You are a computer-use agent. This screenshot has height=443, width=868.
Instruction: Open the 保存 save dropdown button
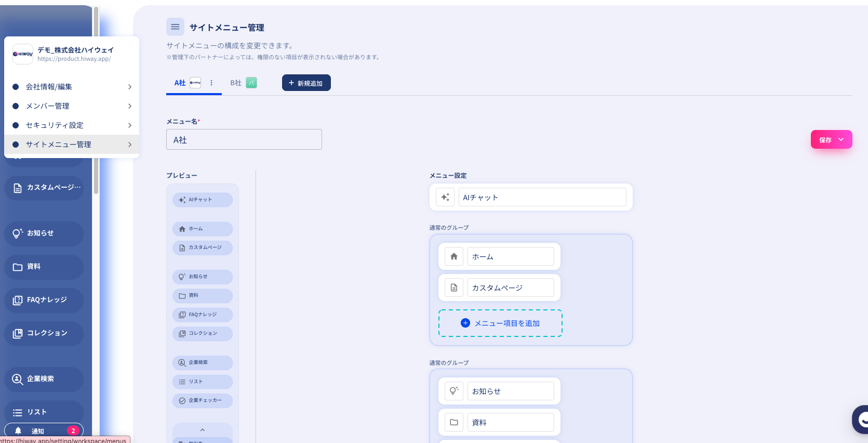point(832,139)
